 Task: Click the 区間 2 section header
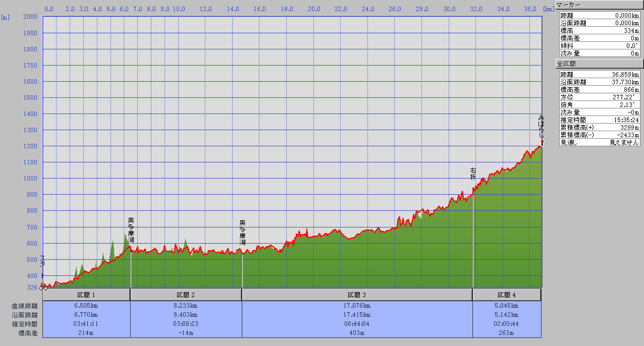tap(186, 295)
